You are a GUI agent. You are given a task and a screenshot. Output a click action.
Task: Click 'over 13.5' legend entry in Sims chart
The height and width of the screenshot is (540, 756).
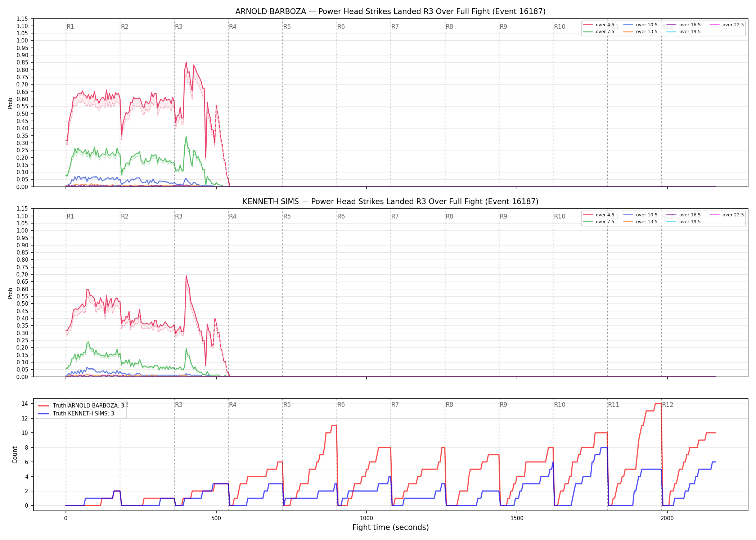pos(640,222)
